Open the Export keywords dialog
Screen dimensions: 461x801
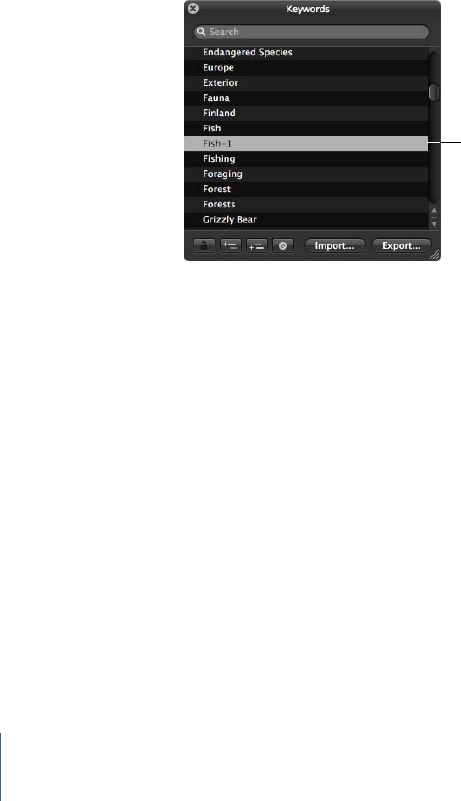pyautogui.click(x=401, y=246)
